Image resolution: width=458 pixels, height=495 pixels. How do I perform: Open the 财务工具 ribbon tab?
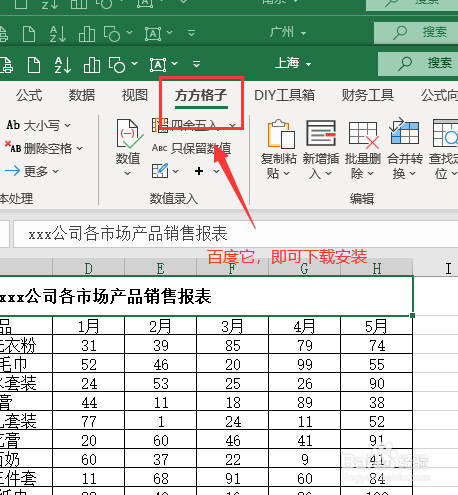coord(368,95)
